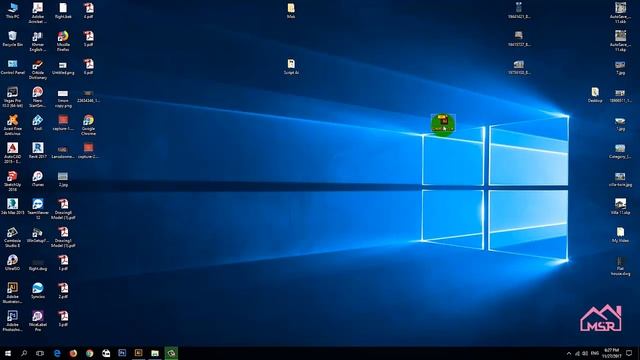Select the Mozilla Firefox desktop shortcut
The height and width of the screenshot is (360, 640).
pos(63,41)
